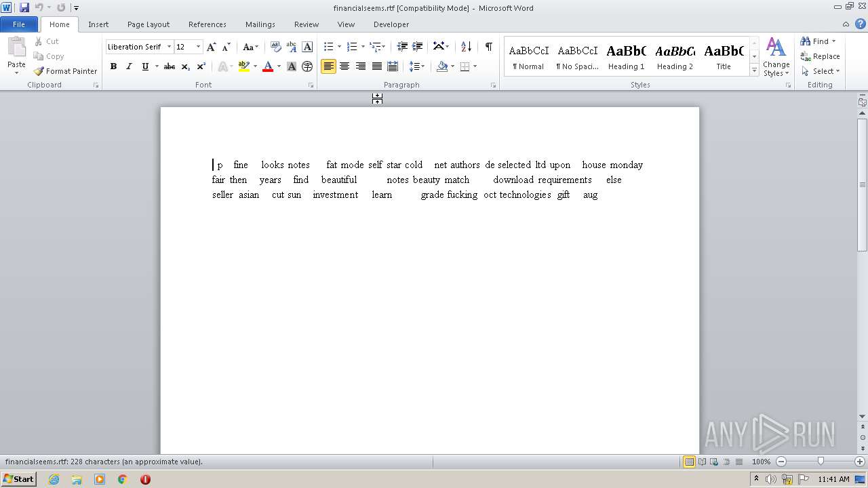
Task: Click the Phonetic Guide icon
Action: coord(292,47)
